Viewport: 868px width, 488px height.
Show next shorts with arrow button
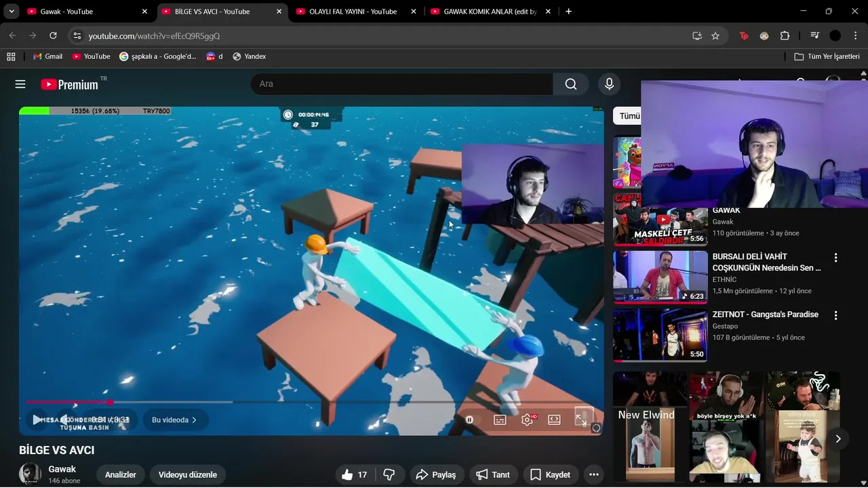(x=838, y=439)
